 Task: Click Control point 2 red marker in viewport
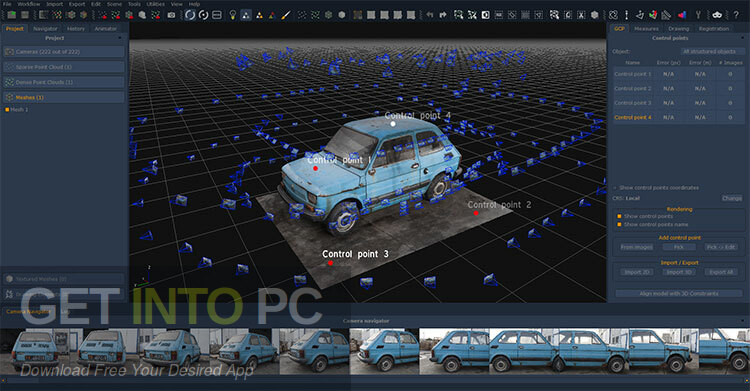pyautogui.click(x=476, y=213)
